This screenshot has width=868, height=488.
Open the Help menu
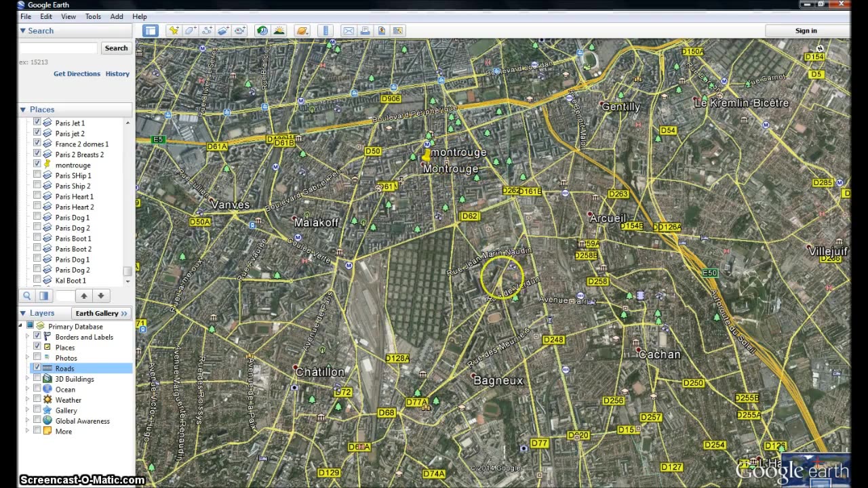140,16
